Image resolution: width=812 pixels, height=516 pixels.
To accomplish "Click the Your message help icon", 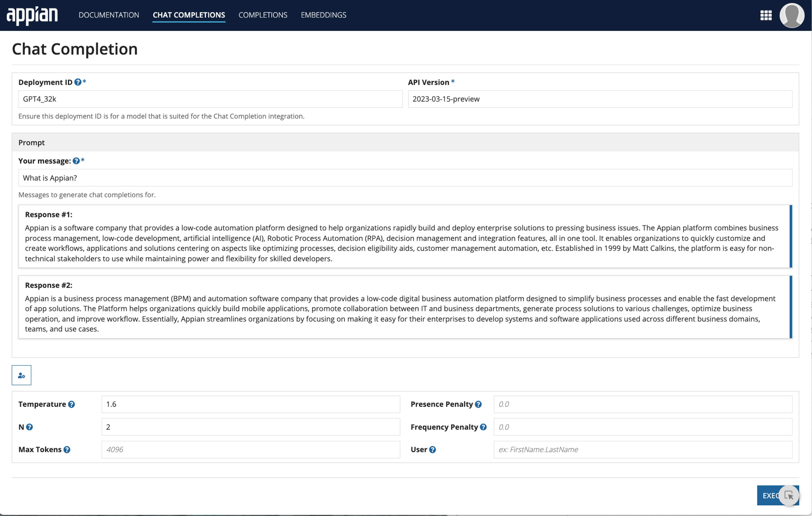I will [76, 161].
